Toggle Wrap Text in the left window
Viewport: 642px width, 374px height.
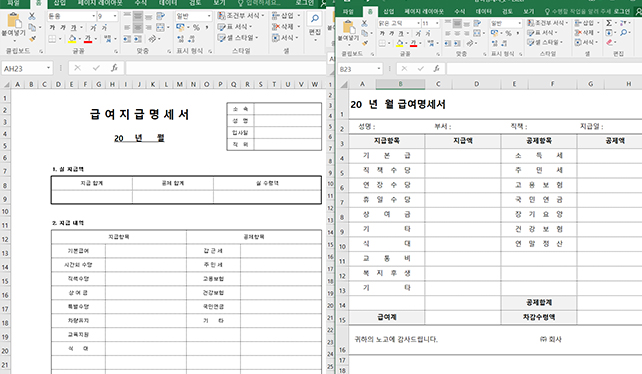coord(160,16)
